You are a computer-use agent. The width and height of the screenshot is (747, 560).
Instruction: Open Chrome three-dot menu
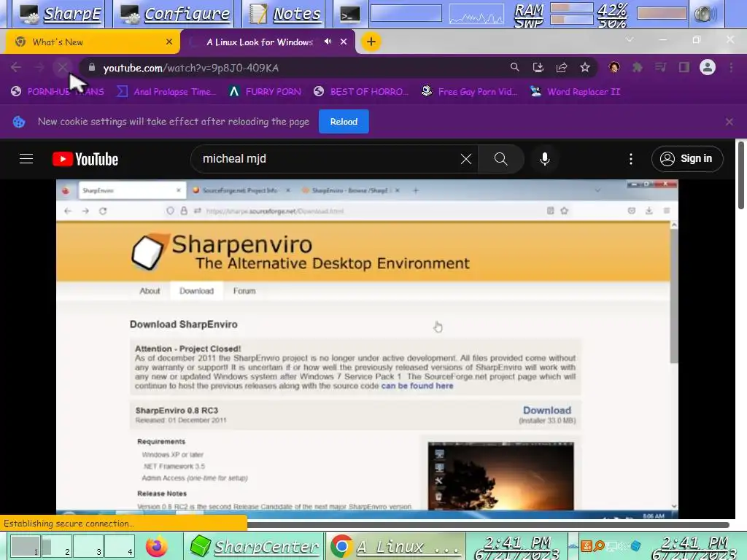pyautogui.click(x=731, y=68)
